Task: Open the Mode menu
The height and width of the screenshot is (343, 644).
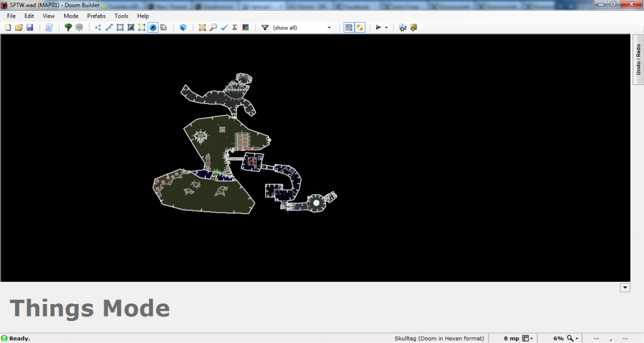Action: click(71, 16)
